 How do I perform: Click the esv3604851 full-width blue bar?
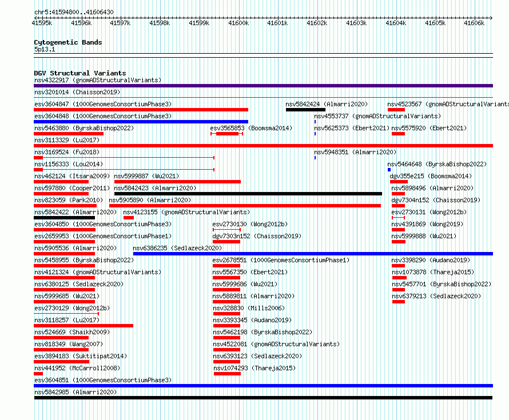(x=263, y=386)
